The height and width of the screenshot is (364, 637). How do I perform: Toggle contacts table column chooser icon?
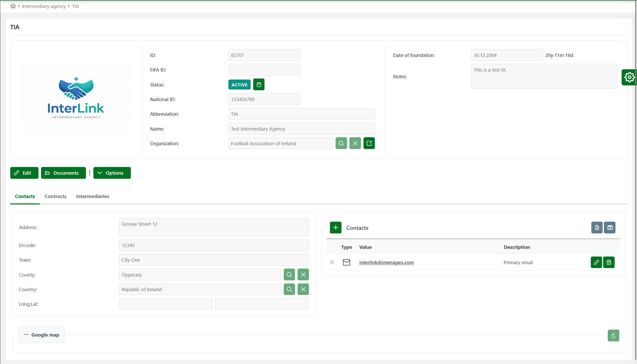pos(610,228)
